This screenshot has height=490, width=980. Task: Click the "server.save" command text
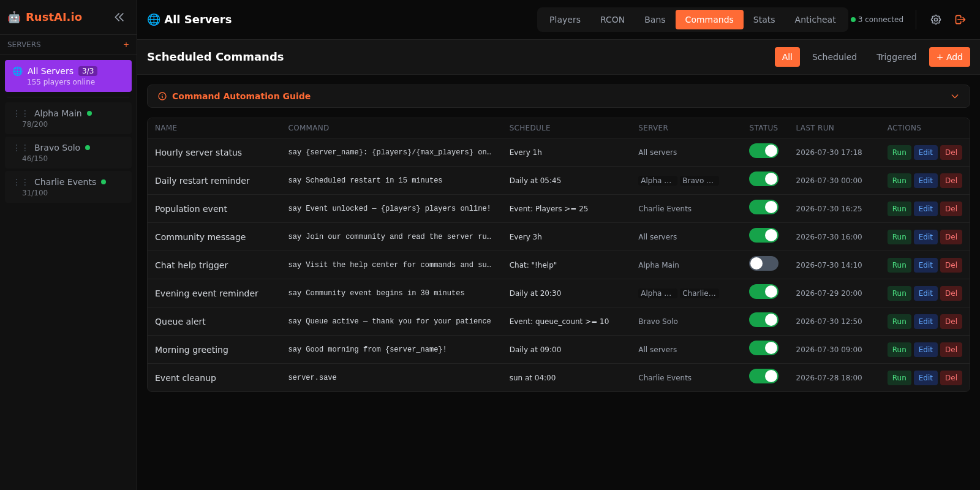(x=312, y=378)
